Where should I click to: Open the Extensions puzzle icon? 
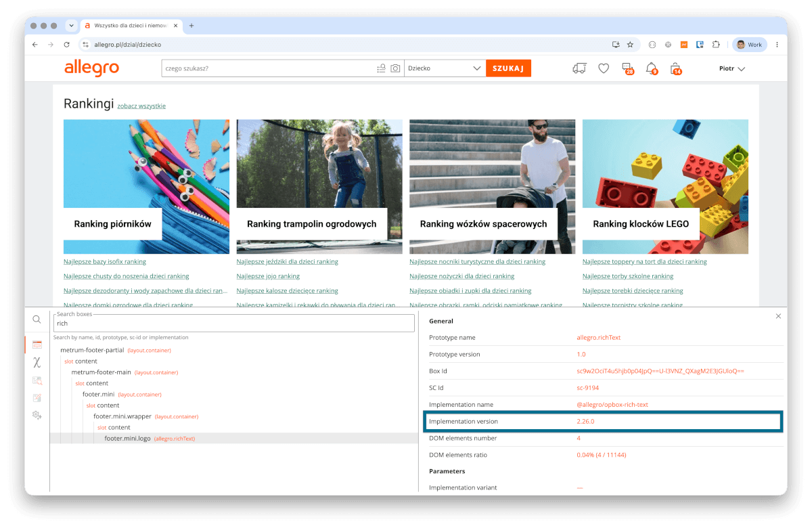[x=716, y=45]
